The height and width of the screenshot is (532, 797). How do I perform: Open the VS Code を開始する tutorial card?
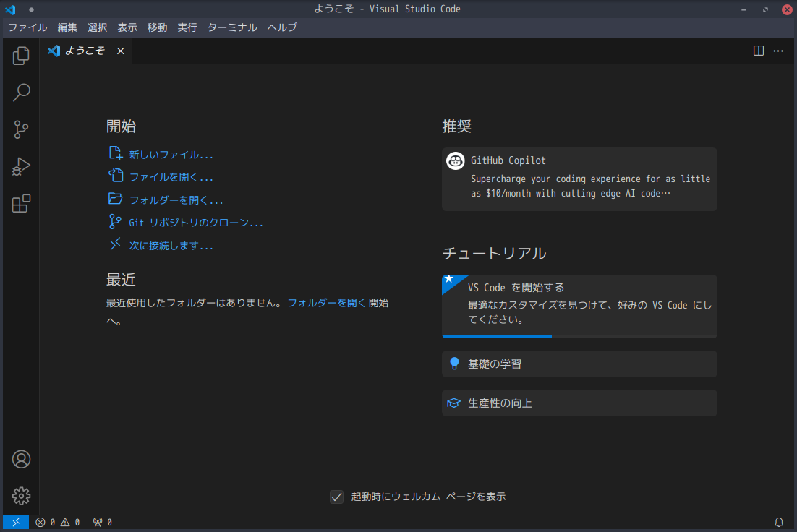pyautogui.click(x=579, y=306)
